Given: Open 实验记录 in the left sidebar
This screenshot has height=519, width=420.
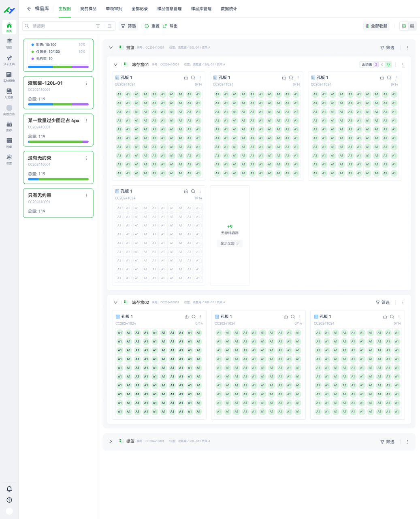Looking at the screenshot, I should click(9, 76).
